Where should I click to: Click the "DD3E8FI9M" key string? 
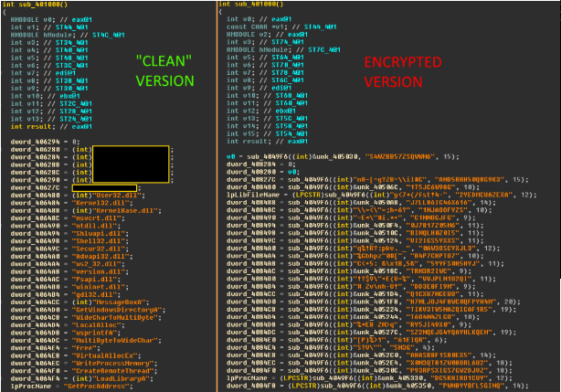[x=433, y=286]
